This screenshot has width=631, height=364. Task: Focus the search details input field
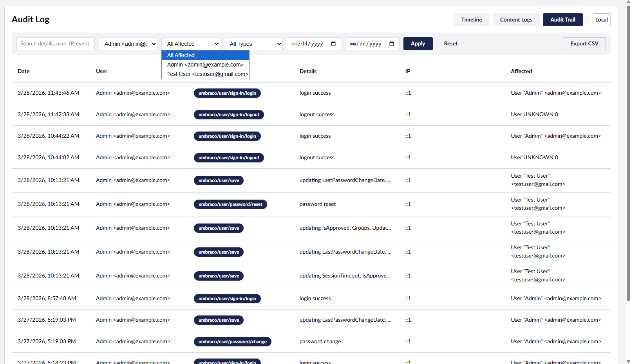56,43
